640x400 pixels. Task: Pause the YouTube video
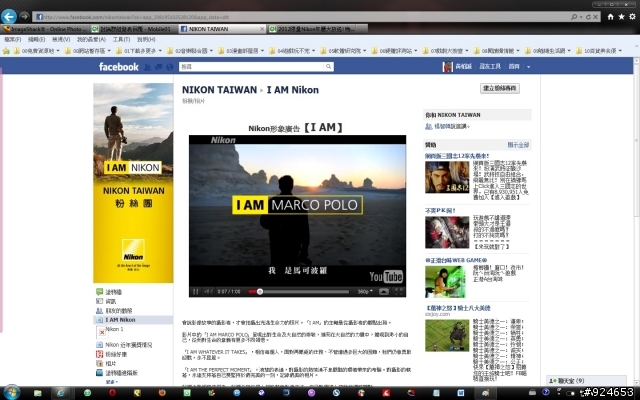[x=196, y=291]
